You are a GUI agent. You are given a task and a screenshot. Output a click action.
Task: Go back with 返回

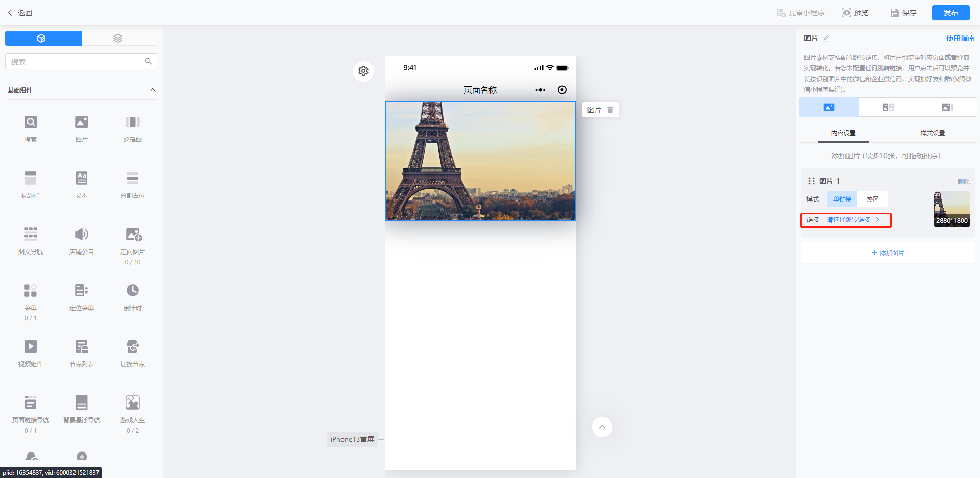tap(20, 13)
